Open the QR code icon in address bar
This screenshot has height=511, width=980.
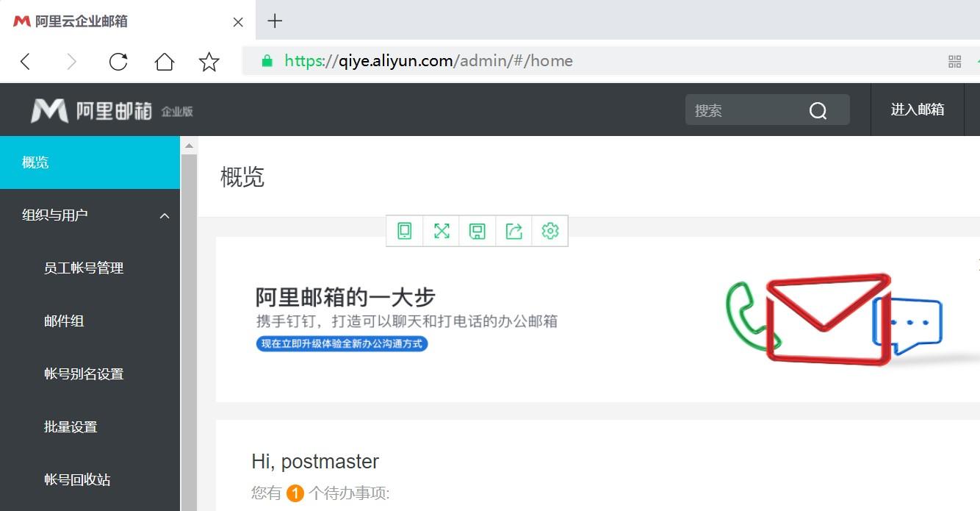point(954,62)
